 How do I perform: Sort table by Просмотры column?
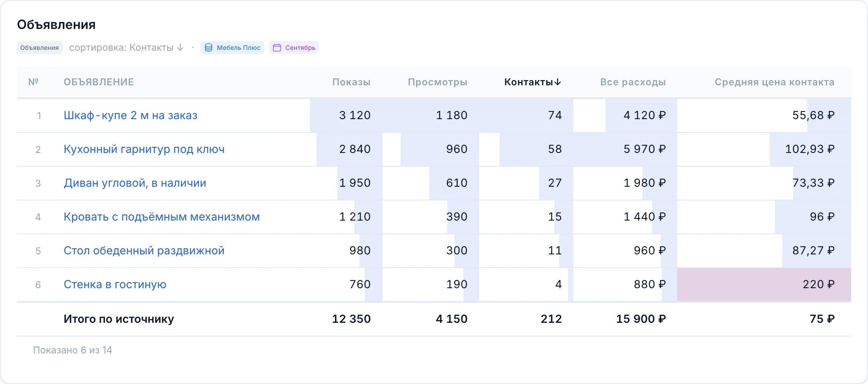[x=438, y=82]
